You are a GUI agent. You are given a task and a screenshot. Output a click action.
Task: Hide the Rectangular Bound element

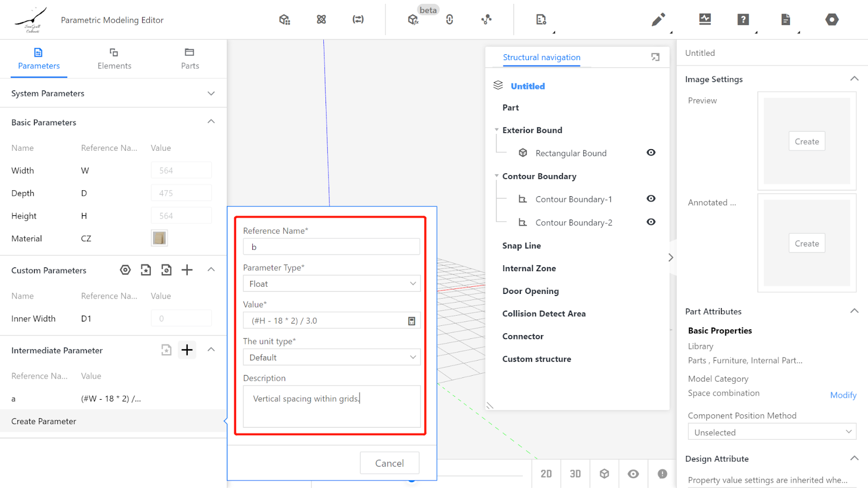coord(651,153)
